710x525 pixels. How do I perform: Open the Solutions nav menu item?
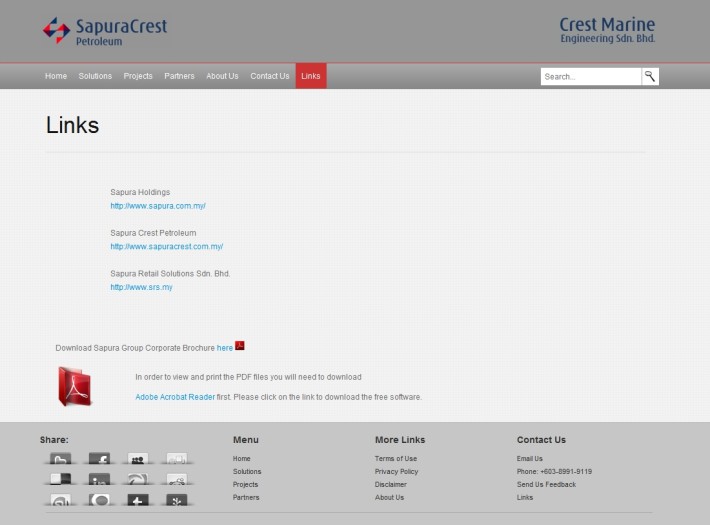tap(95, 76)
